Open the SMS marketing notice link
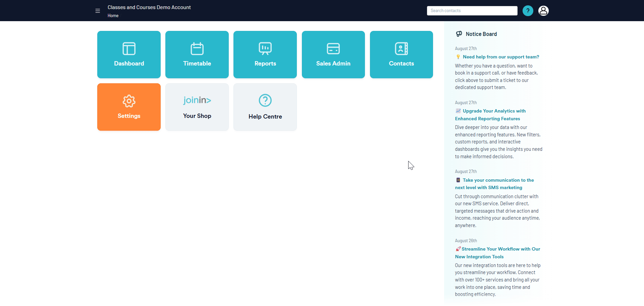Viewport: 644px width, 306px height. tap(498, 180)
